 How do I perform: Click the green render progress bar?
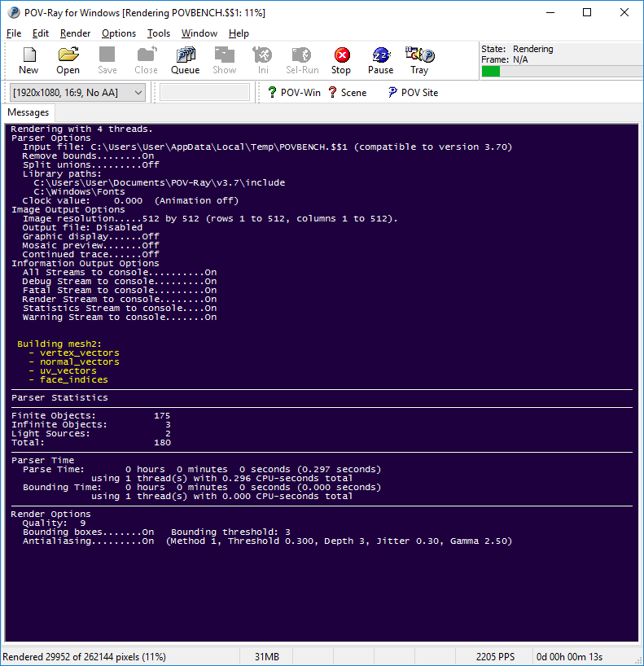491,72
